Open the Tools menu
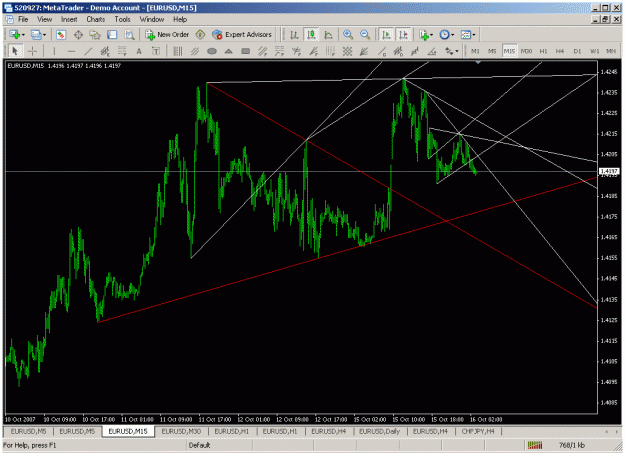The width and height of the screenshot is (625, 453). pos(122,19)
